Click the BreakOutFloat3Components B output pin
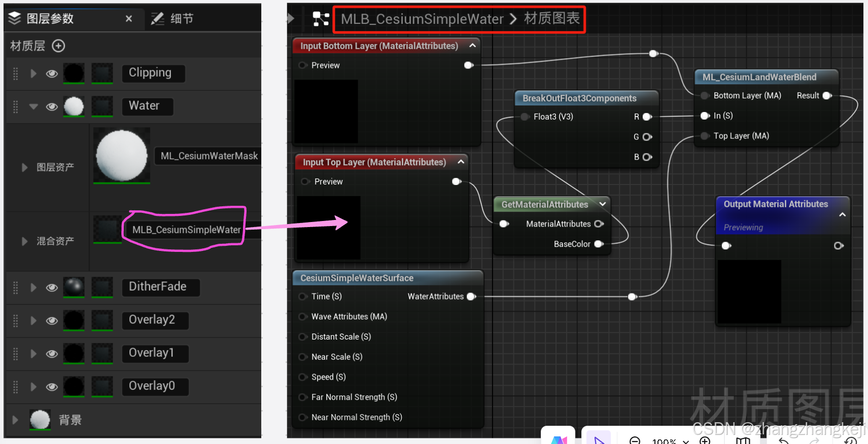The image size is (868, 444). [647, 157]
